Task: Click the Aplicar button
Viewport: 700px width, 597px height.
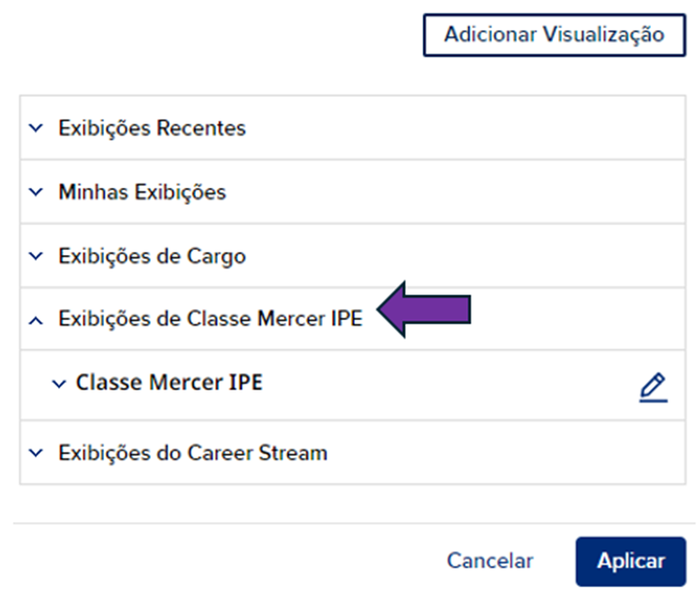Action: (x=631, y=561)
